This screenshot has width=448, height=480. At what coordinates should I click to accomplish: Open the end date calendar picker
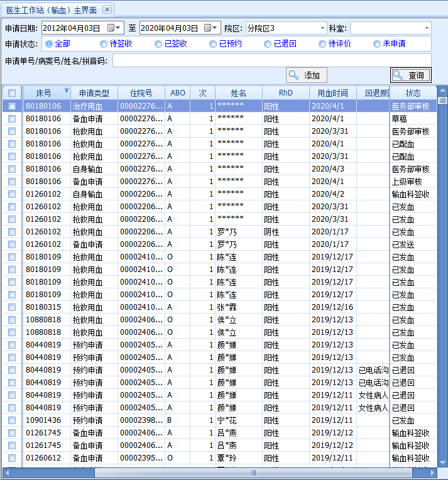pyautogui.click(x=207, y=28)
